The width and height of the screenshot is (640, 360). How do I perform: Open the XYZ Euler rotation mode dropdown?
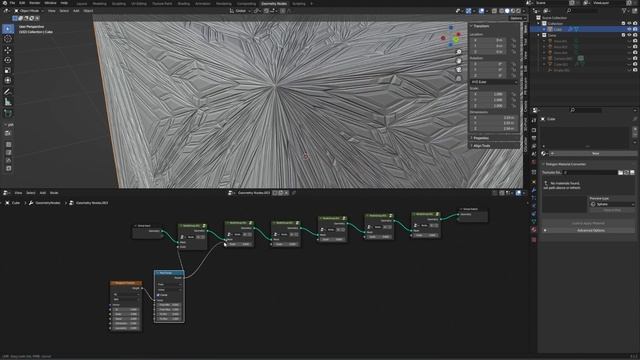tap(494, 82)
